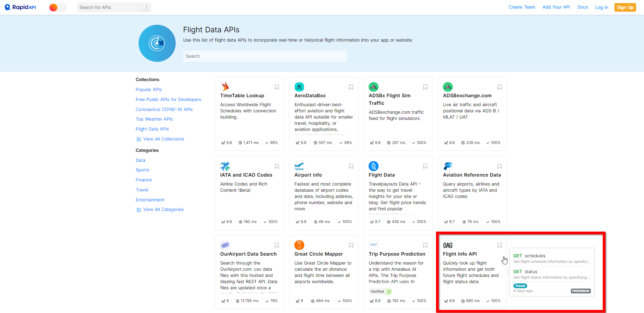Bookmark the Aviation Reference Data API
This screenshot has height=313, width=644.
pos(500,166)
